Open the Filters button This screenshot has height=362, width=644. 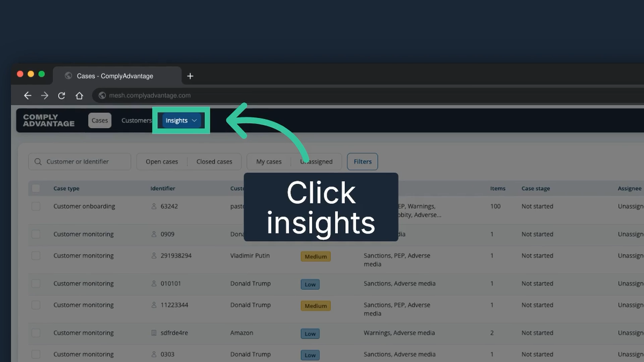coord(363,162)
